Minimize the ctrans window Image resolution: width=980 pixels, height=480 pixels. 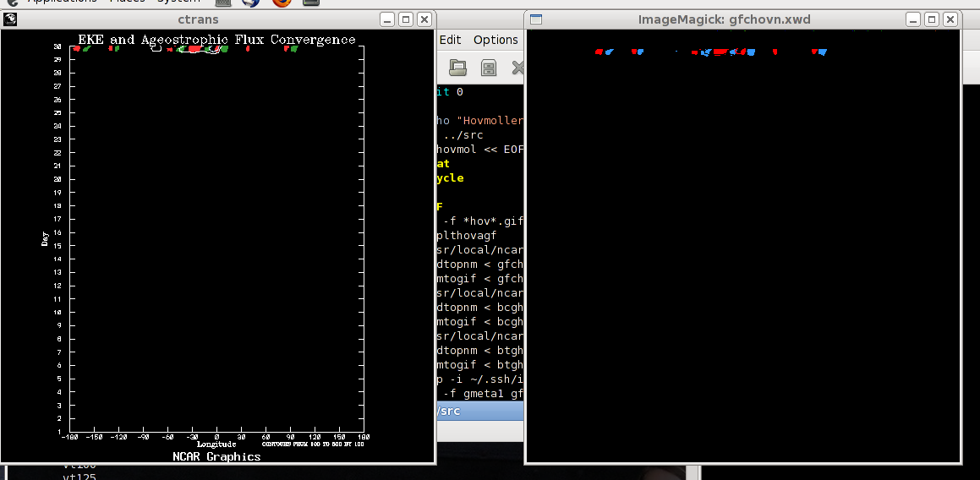click(x=387, y=19)
